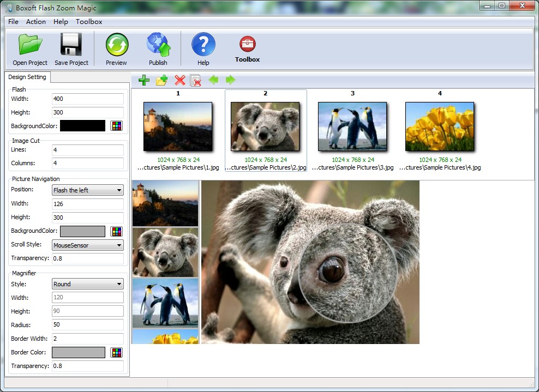Click the Magnifier Radius field showing 50
Viewport: 539px width, 392px height.
tap(88, 324)
